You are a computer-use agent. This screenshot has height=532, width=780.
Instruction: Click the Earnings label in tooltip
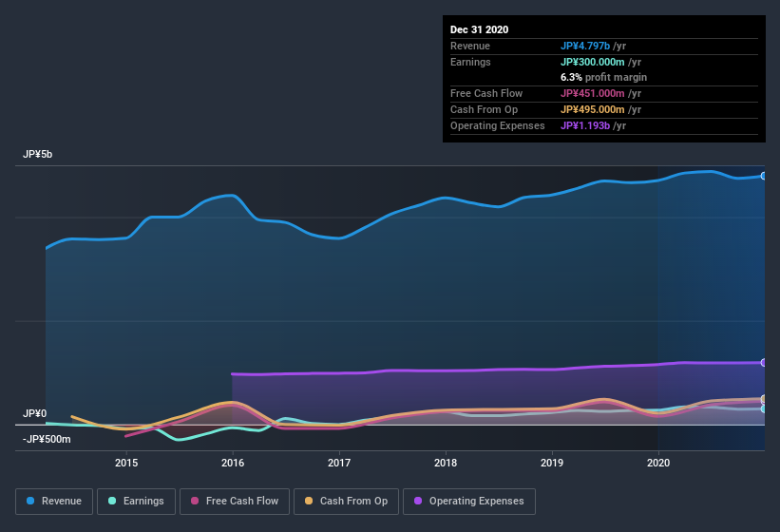click(470, 62)
